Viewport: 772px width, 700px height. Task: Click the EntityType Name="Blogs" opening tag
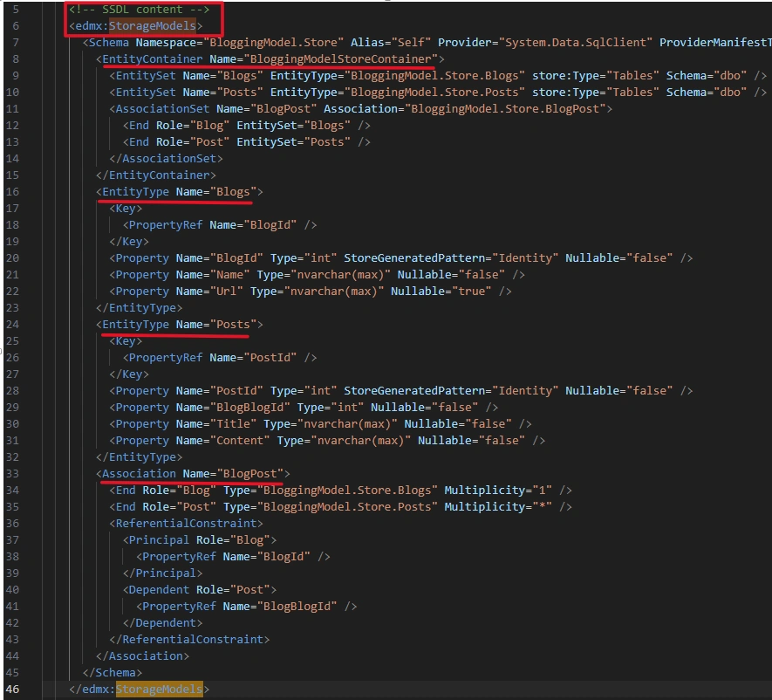click(180, 192)
